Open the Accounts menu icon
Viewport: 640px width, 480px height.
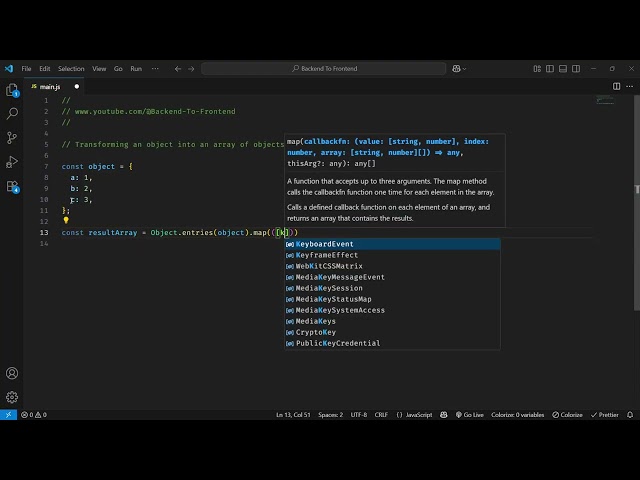12,373
